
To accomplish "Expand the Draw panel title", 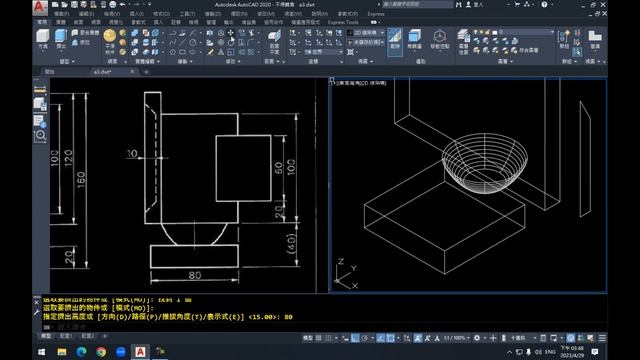I will click(185, 61).
